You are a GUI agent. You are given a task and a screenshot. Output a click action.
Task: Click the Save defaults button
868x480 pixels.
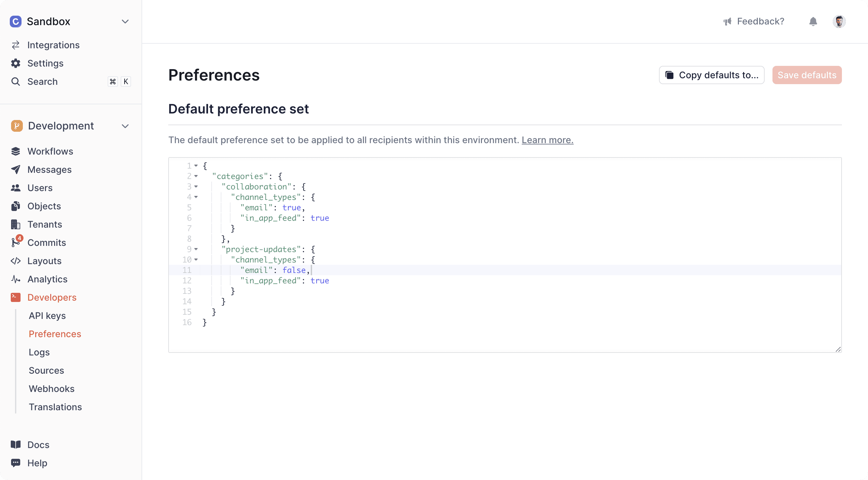807,75
